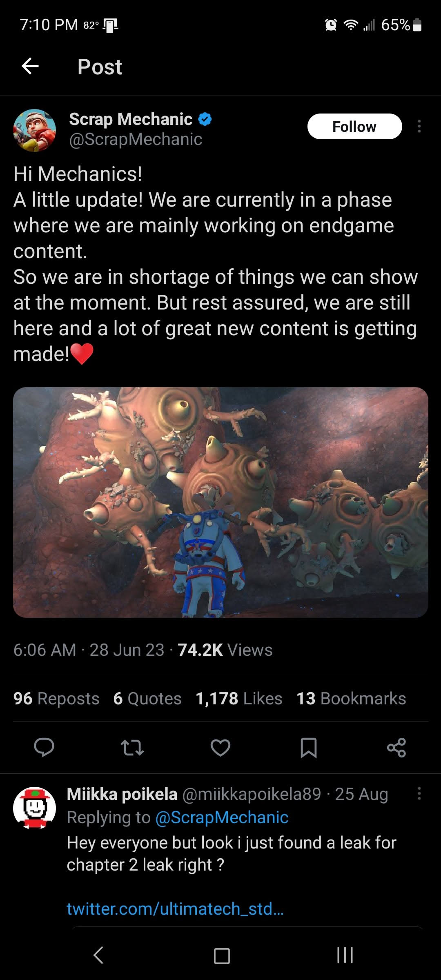The image size is (441, 980).
Task: Open the twitter.com/ultimatech_std link
Action: pyautogui.click(x=175, y=909)
